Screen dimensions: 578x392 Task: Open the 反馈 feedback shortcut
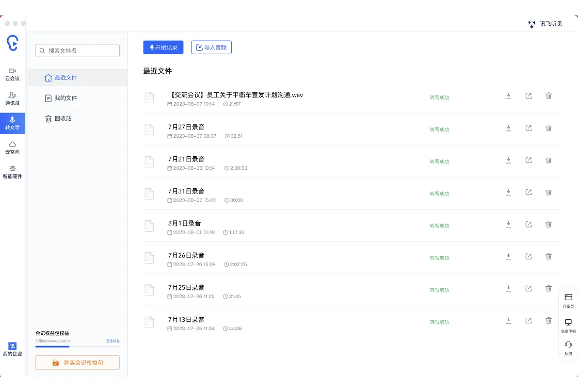click(x=568, y=348)
